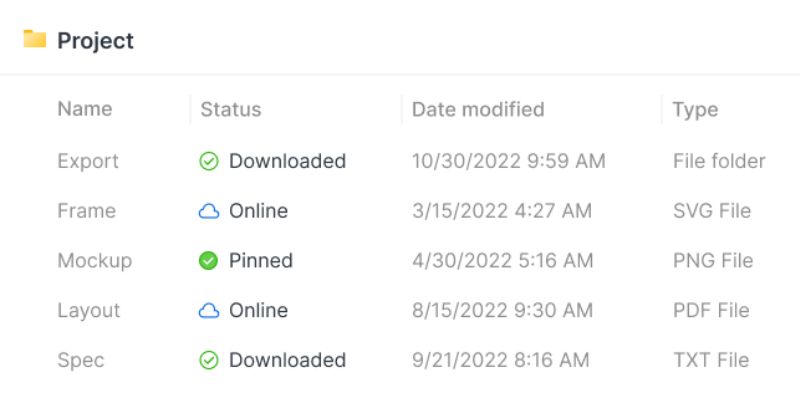Viewport: 800px width, 400px height.
Task: Sort by the Type column header
Action: [695, 110]
